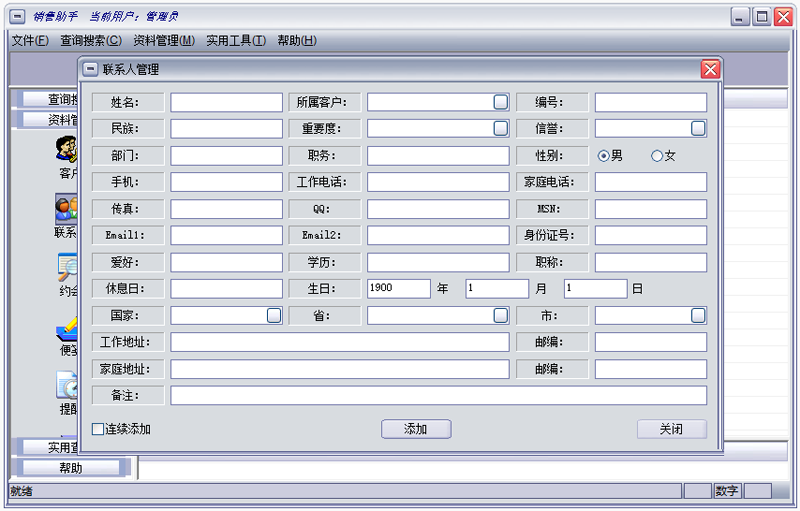Click the 手机 input field
This screenshot has height=511, width=800.
(227, 182)
